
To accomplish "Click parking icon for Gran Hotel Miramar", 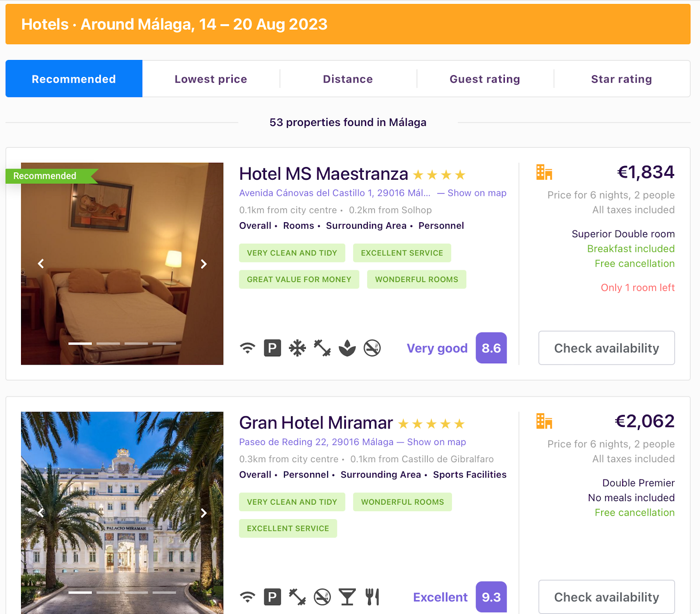I will pos(272,597).
